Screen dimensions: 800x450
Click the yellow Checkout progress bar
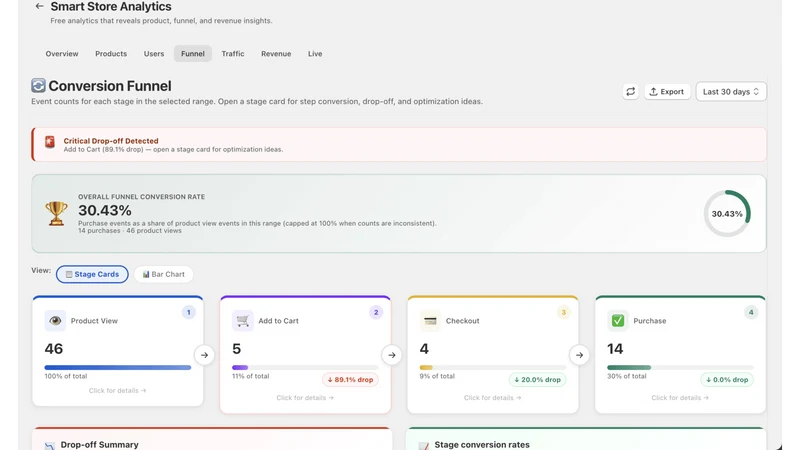click(426, 367)
